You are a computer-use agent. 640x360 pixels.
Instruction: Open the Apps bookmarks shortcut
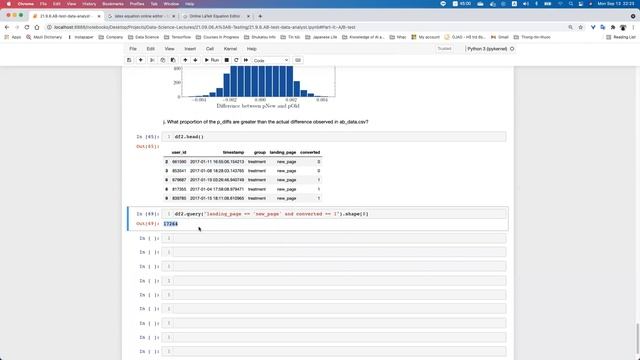coord(13,37)
